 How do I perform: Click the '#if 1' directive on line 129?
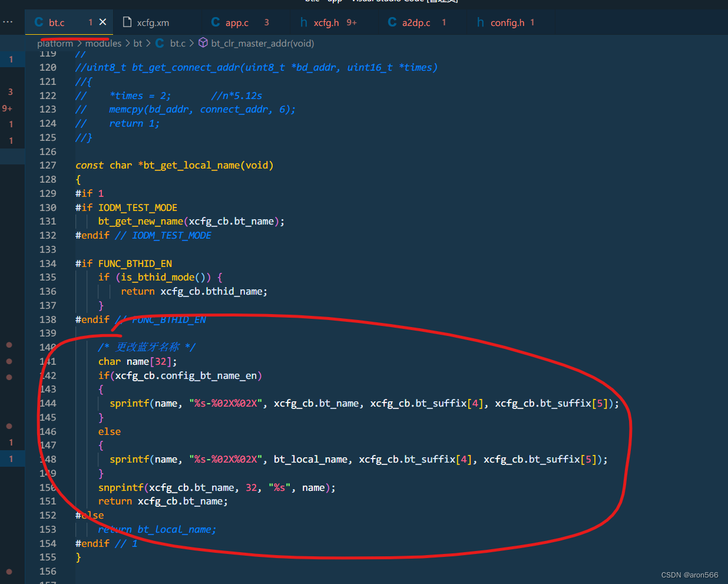point(90,194)
